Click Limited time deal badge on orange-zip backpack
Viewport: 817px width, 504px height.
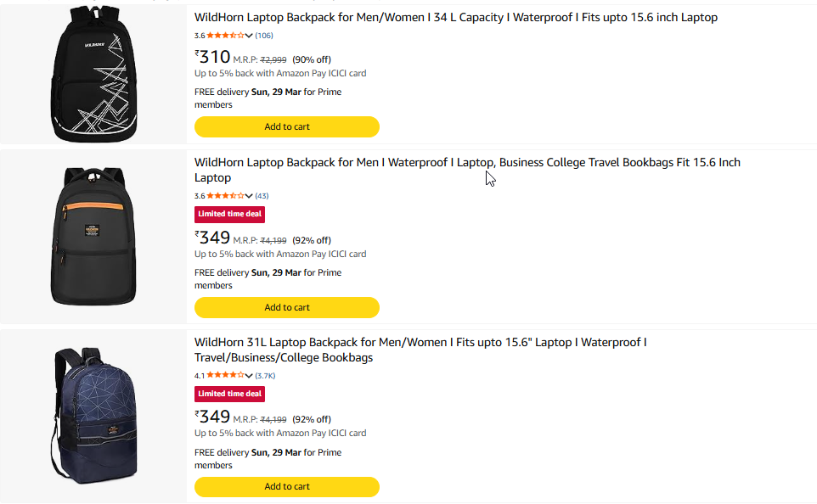229,214
